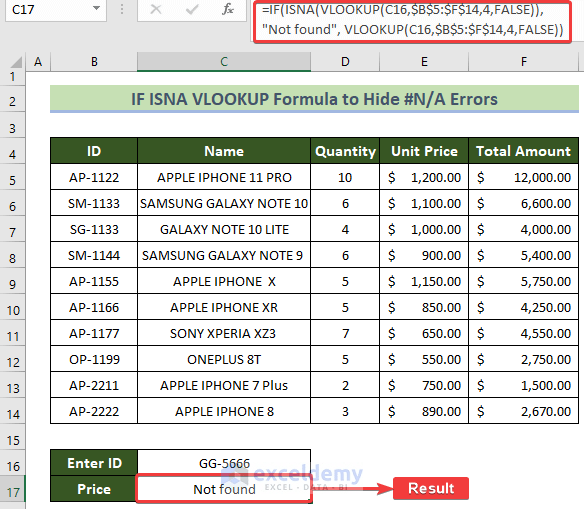
Task: Click the 'ID' table header cell
Action: [94, 151]
